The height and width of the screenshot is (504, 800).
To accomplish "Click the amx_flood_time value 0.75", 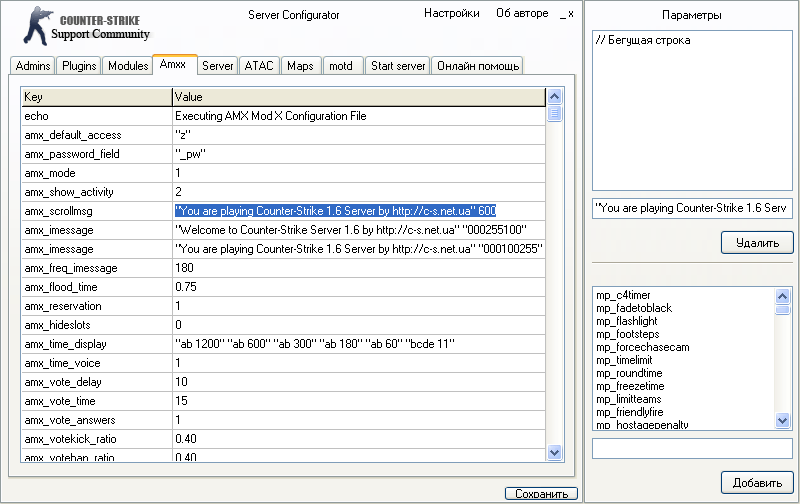I will [x=359, y=287].
